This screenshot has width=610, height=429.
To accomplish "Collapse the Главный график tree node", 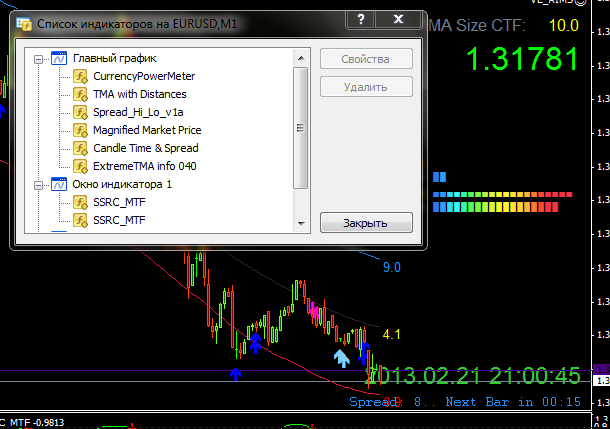I will pyautogui.click(x=38, y=59).
